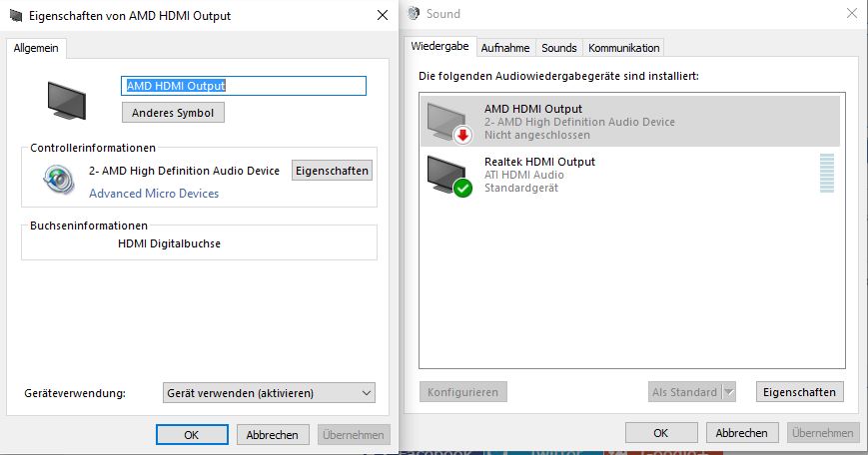Click the Sound window title speaker icon
The height and width of the screenshot is (455, 868).
414,13
